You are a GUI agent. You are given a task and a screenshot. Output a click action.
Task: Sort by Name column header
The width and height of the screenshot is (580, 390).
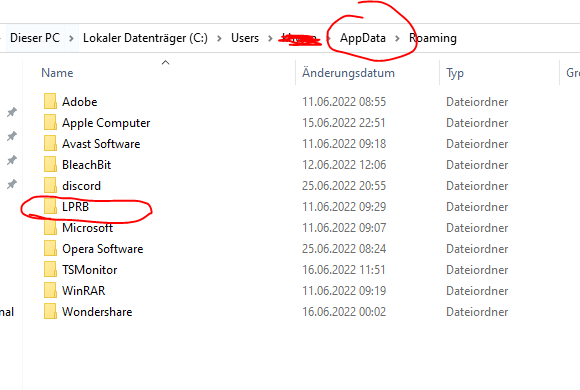pos(57,73)
